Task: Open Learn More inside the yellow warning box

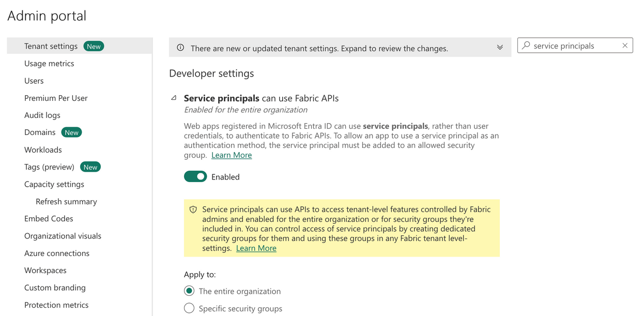Action: (256, 248)
